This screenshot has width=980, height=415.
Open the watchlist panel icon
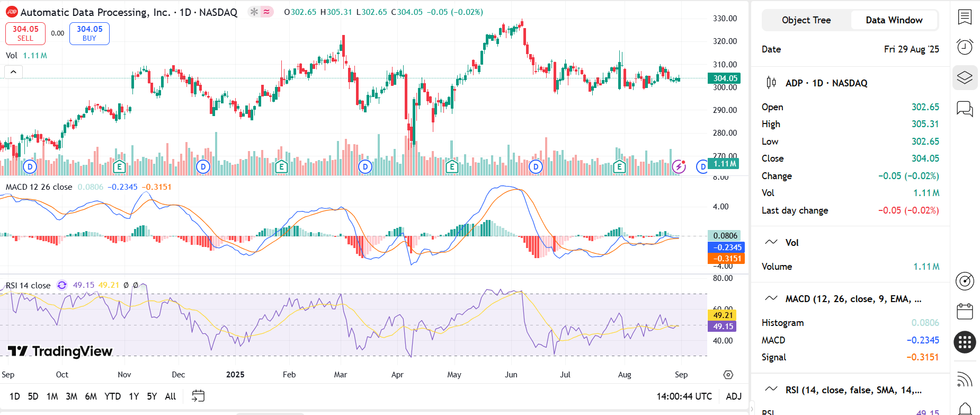pos(965,17)
